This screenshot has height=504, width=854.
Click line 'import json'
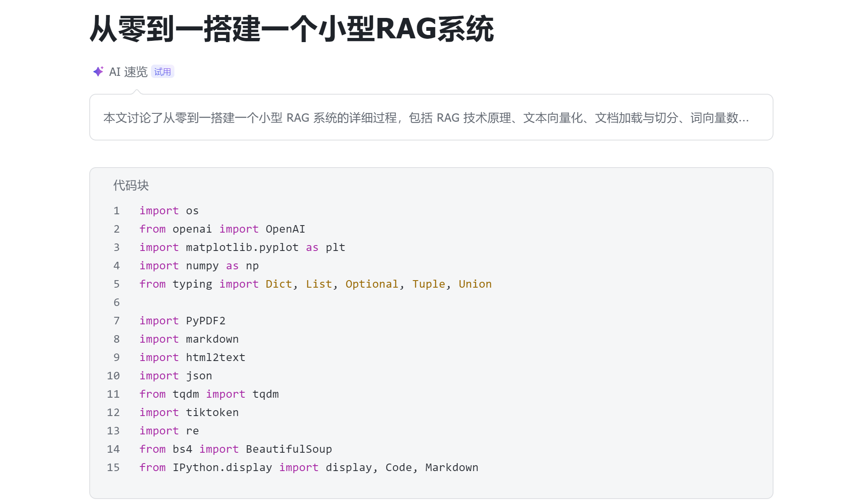tap(176, 376)
